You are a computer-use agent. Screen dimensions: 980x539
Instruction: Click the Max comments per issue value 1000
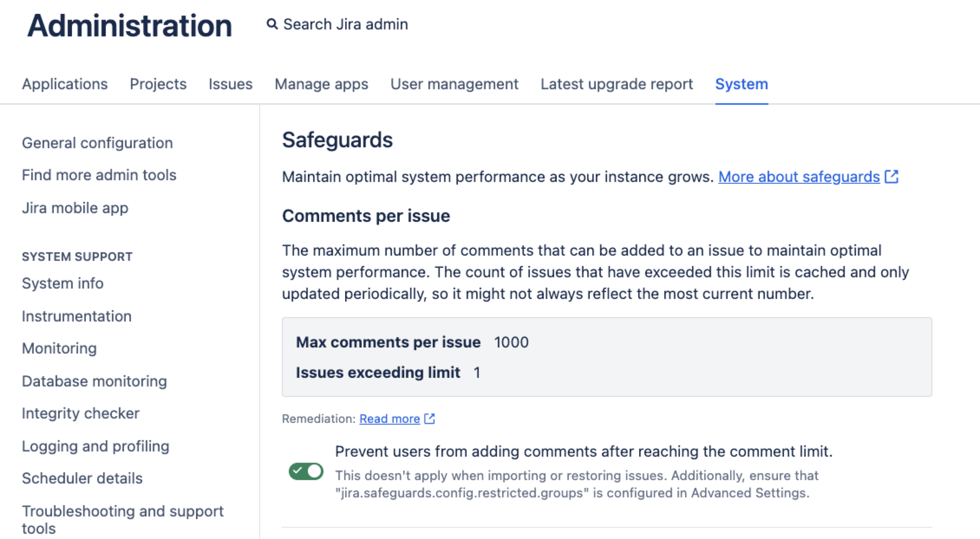click(x=511, y=342)
